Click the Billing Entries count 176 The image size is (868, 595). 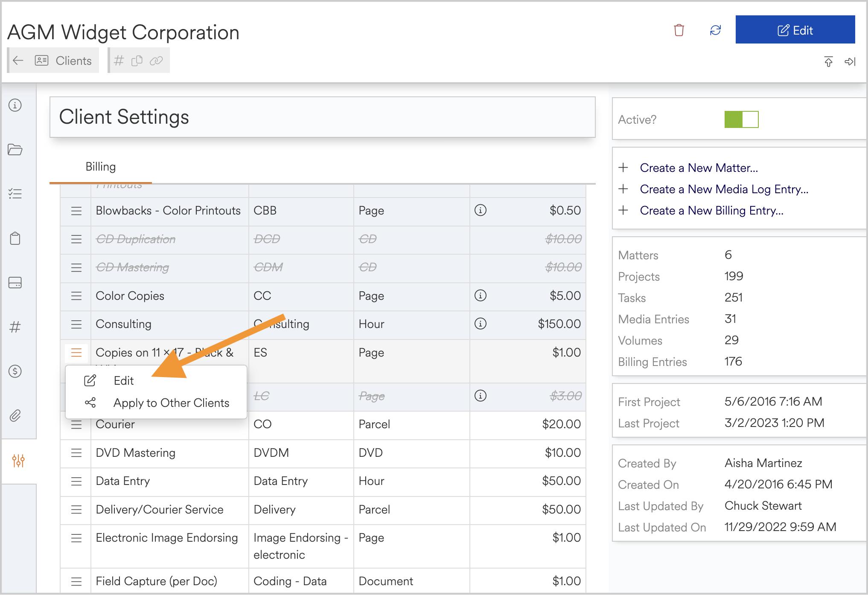point(733,362)
